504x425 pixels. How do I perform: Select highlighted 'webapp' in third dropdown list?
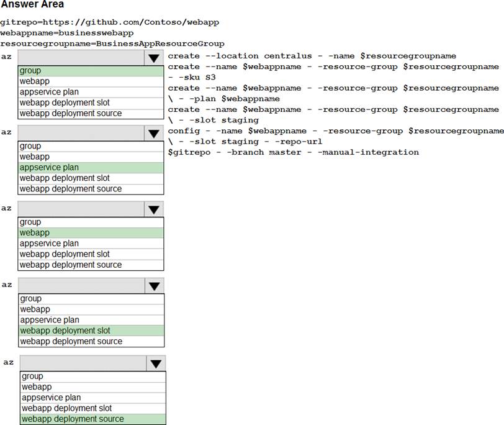(x=91, y=232)
